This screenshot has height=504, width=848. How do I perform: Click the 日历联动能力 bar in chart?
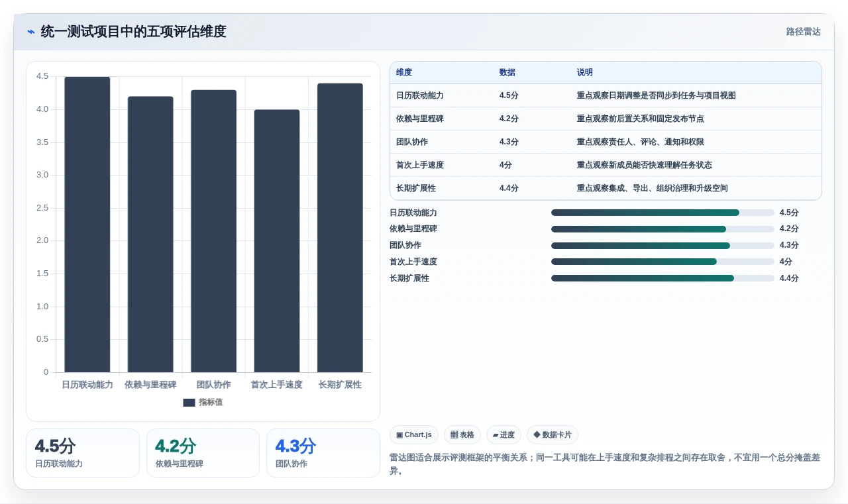[x=87, y=225]
